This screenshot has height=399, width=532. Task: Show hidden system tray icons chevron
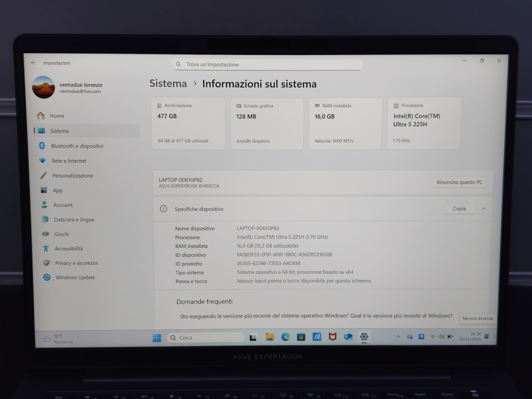point(398,337)
